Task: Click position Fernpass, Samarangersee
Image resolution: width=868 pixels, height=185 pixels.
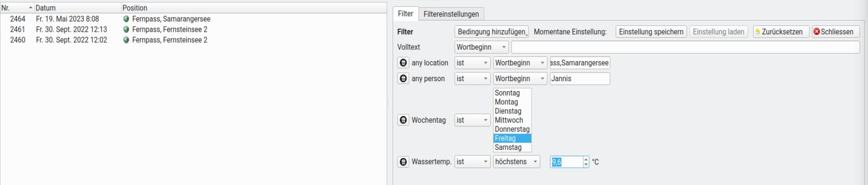Action: pos(171,19)
